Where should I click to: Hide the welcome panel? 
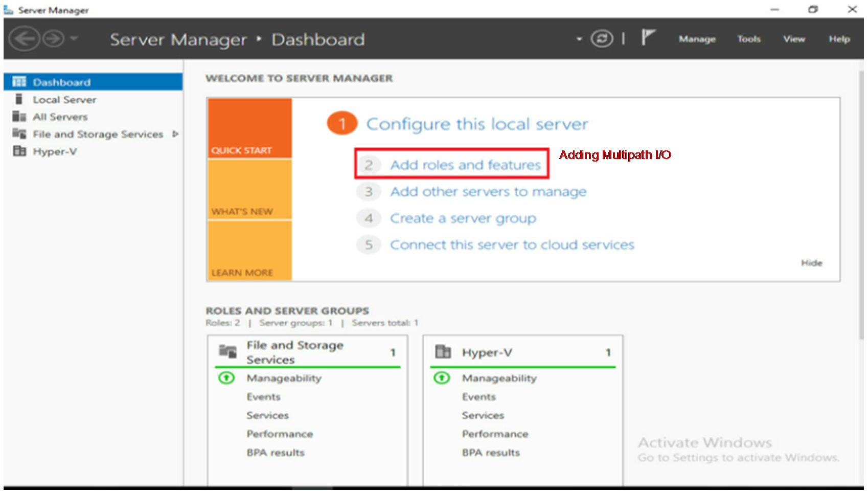[811, 263]
